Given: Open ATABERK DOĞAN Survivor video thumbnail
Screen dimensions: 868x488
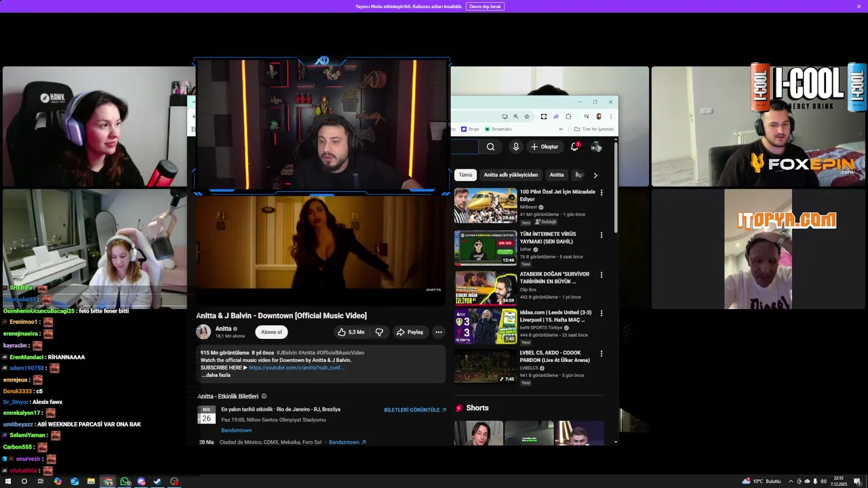Looking at the screenshot, I should coord(486,288).
